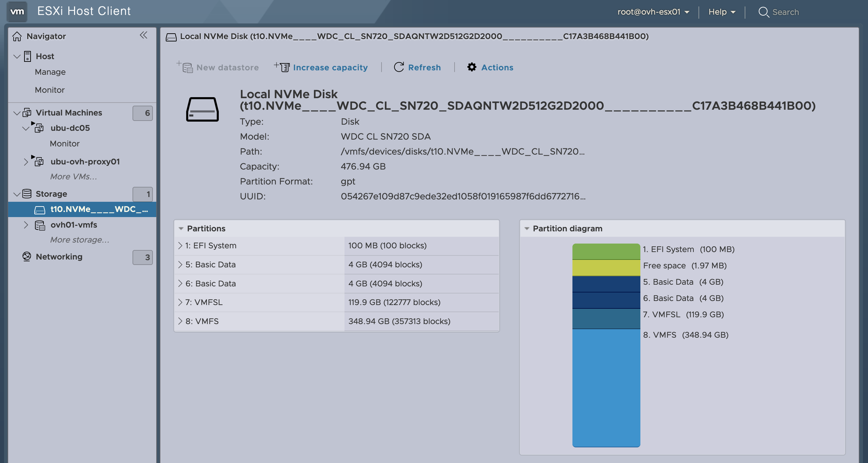
Task: Click the Search magnifier icon
Action: pyautogui.click(x=764, y=12)
